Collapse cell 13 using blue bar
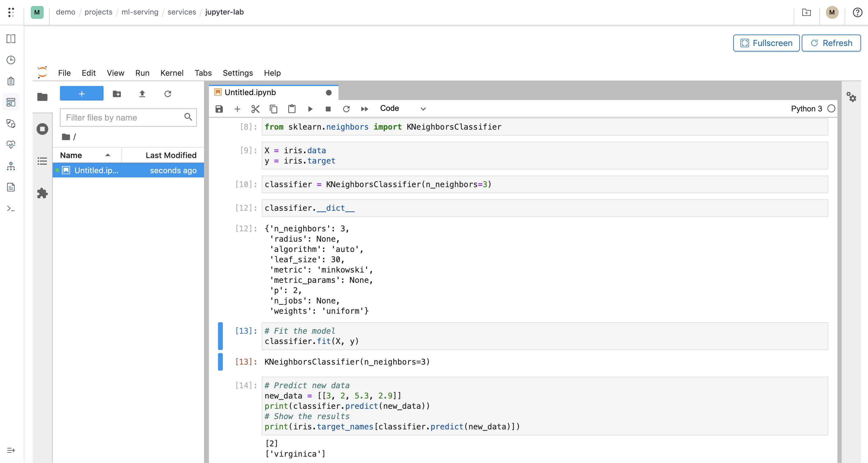The image size is (868, 463). pos(220,336)
